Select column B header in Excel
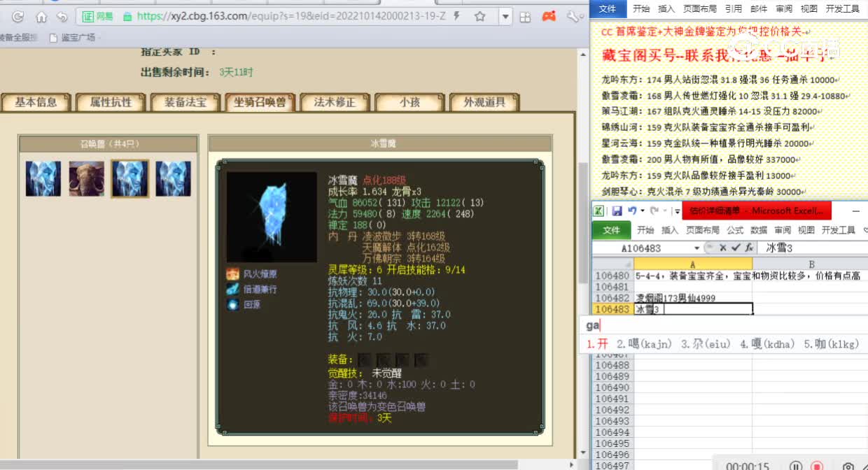 810,264
